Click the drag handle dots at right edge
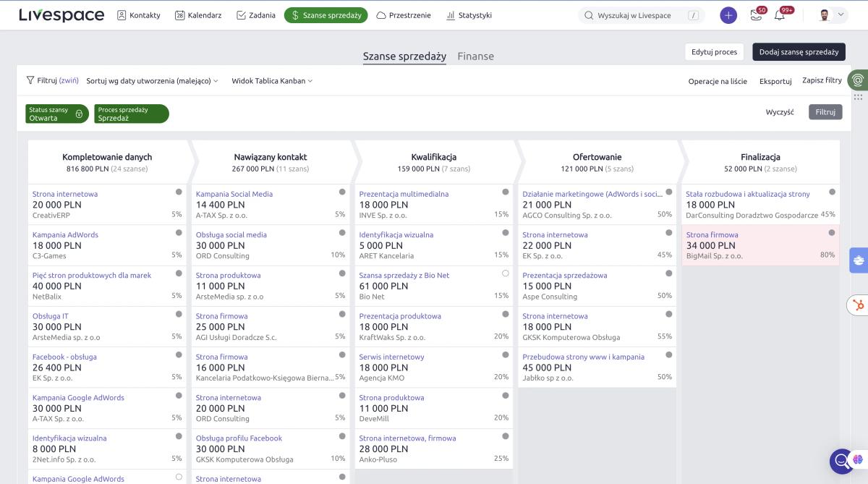The width and height of the screenshot is (868, 484). tap(859, 96)
